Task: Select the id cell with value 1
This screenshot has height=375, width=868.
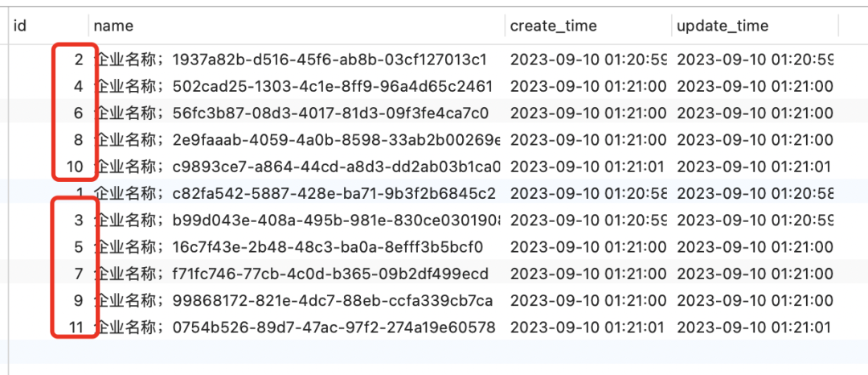Action: 79,193
